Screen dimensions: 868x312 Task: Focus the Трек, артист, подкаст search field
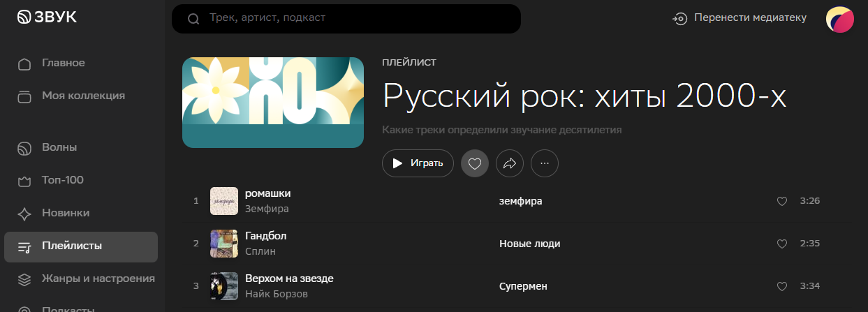346,18
